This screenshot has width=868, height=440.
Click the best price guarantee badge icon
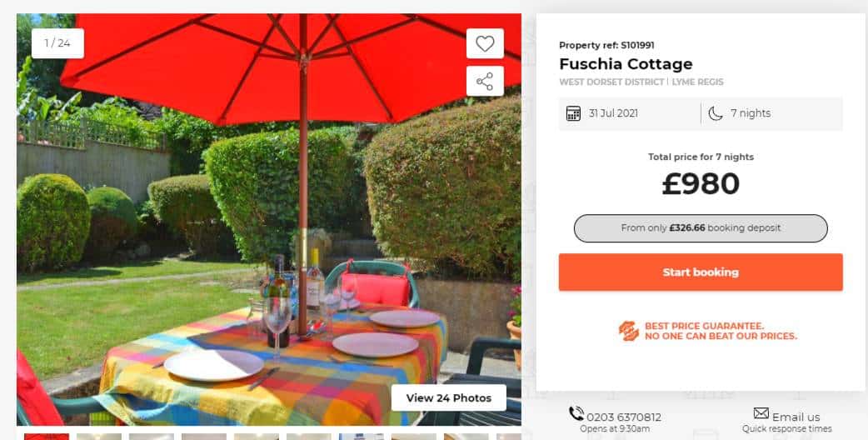coord(628,331)
